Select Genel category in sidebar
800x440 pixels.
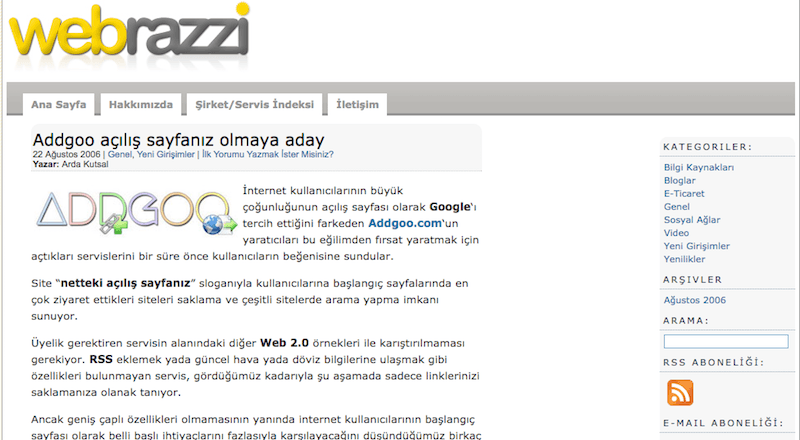[677, 207]
